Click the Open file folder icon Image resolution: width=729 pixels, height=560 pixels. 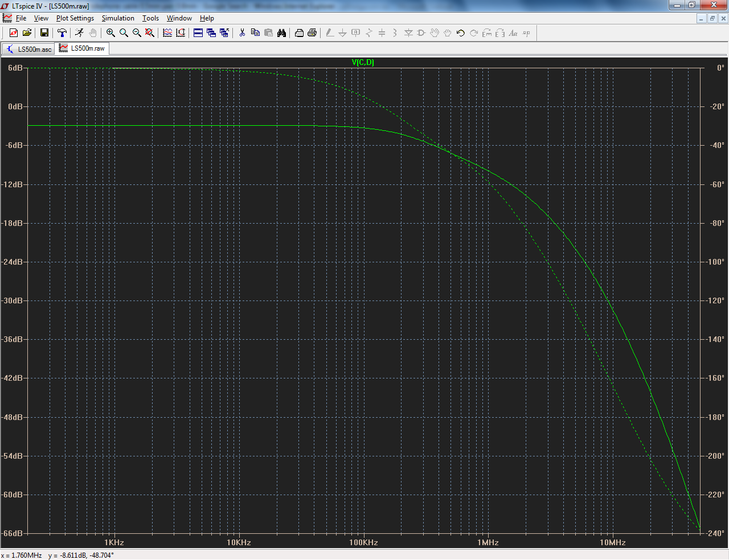[27, 33]
